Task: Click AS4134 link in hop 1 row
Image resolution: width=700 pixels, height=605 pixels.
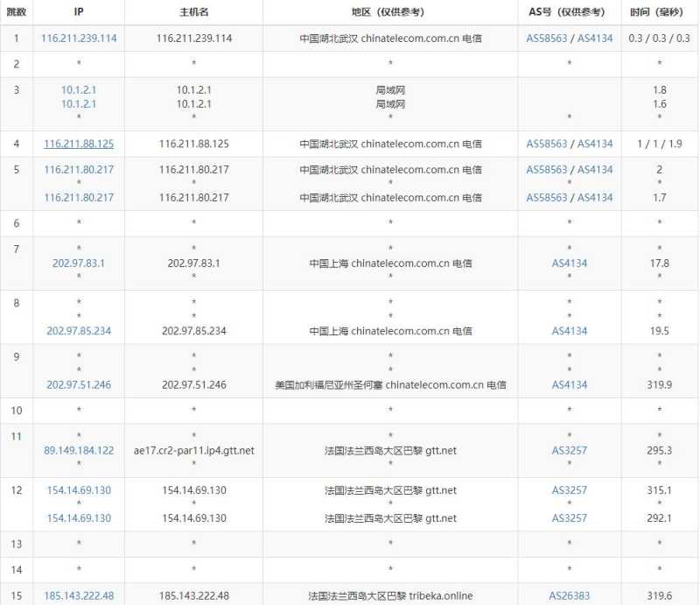Action: click(x=595, y=39)
